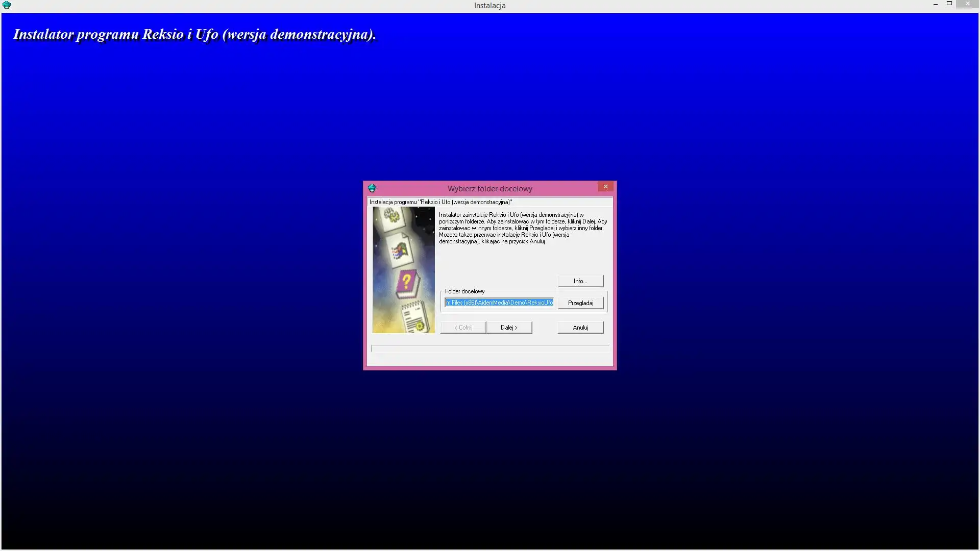This screenshot has width=980, height=551.
Task: Click the Wybierz folder docelowy title bar text
Action: (489, 189)
